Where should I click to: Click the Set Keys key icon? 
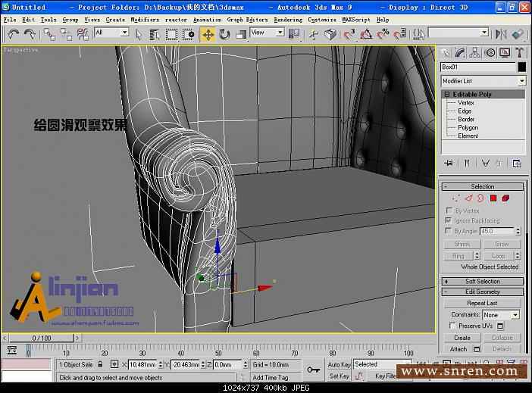pyautogui.click(x=313, y=370)
